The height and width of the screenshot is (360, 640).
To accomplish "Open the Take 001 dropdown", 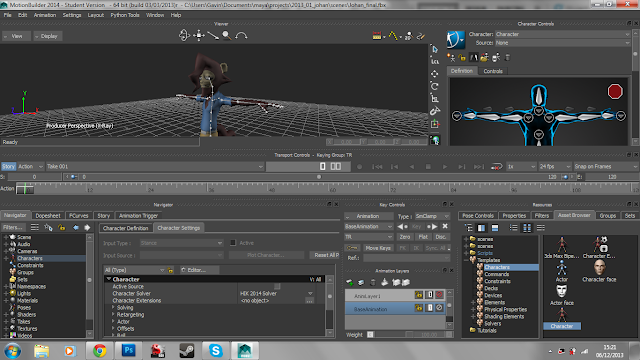I will click(x=154, y=167).
